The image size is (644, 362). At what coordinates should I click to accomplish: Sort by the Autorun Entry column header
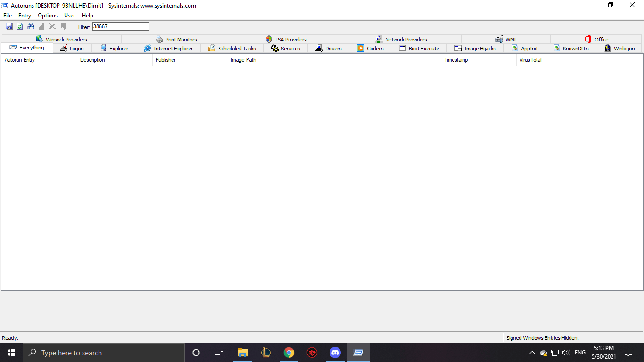[x=39, y=60]
